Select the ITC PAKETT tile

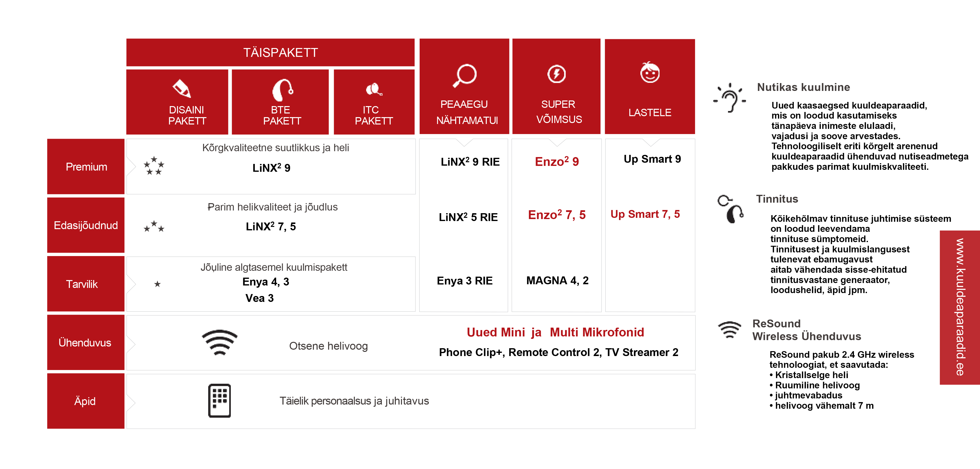point(374,102)
